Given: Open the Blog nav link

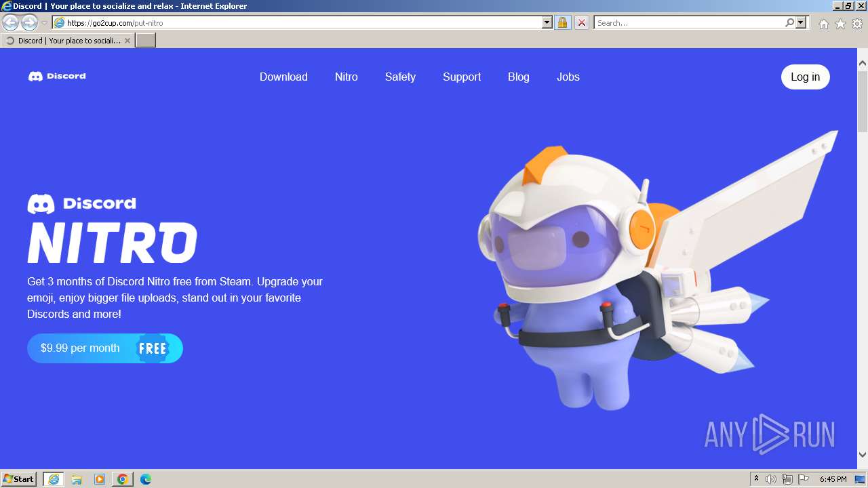Looking at the screenshot, I should click(x=519, y=77).
